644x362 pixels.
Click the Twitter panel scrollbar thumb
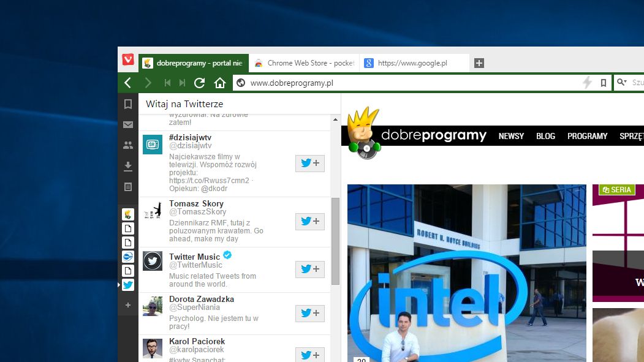coord(335,241)
